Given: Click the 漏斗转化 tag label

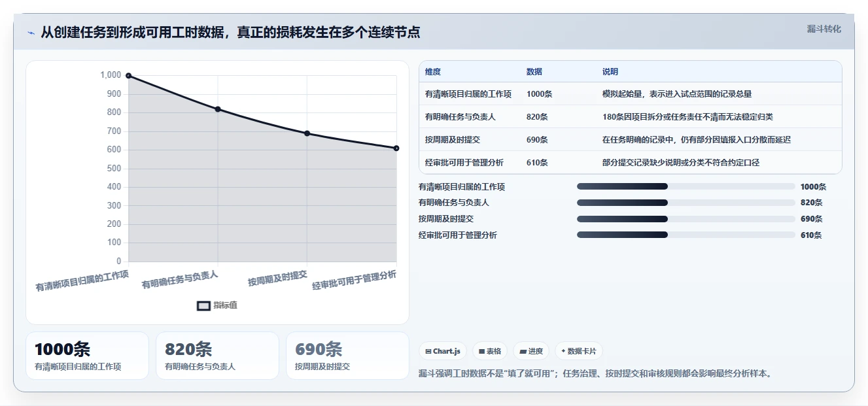Looking at the screenshot, I should pyautogui.click(x=824, y=29).
